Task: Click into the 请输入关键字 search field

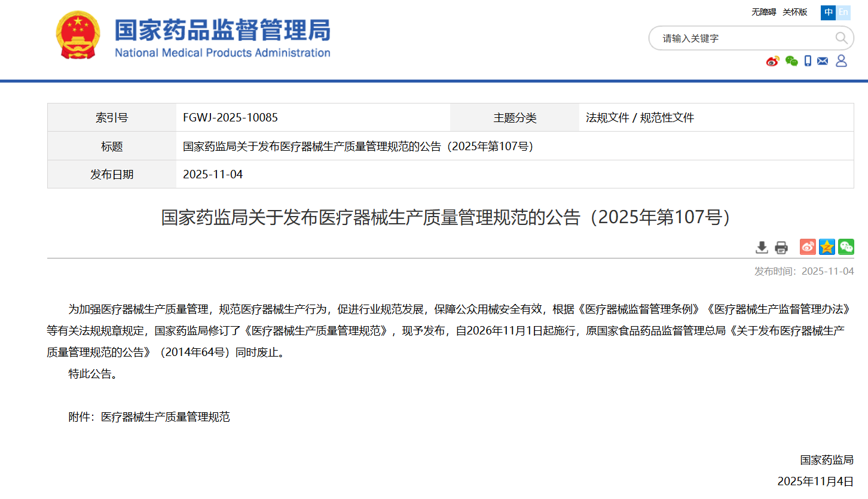Action: point(741,38)
